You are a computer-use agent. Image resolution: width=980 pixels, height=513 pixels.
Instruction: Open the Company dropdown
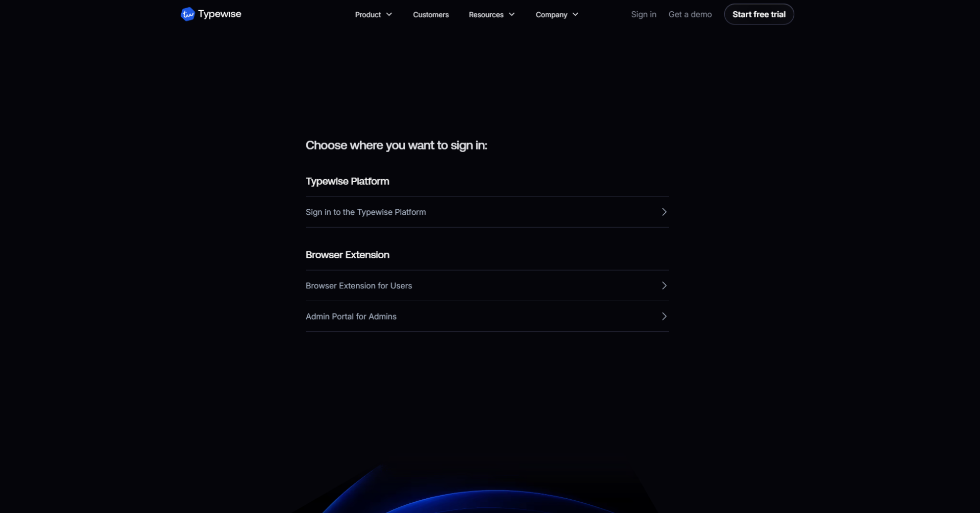pos(556,14)
